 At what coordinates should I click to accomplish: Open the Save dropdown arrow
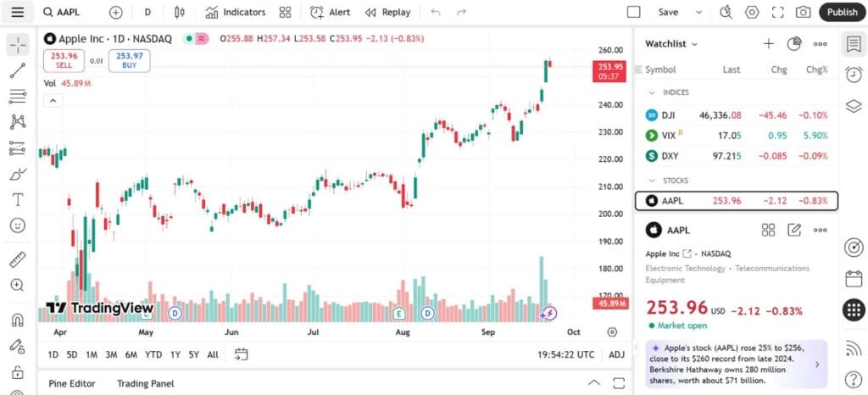click(x=699, y=12)
